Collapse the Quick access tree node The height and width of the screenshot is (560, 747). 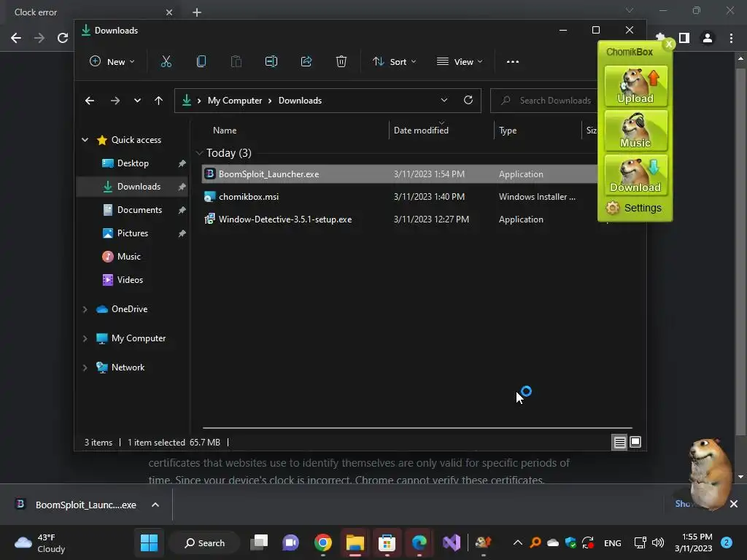click(85, 140)
